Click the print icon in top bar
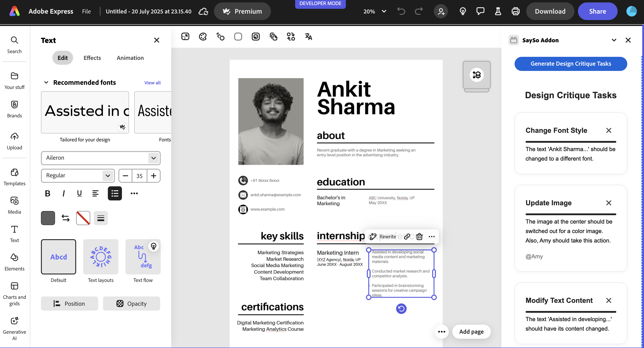Viewport: 644px width, 348px height. tap(515, 11)
